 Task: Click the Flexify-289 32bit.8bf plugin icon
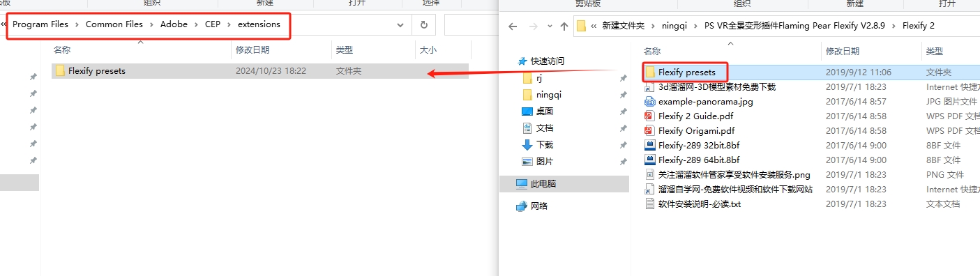(x=650, y=146)
